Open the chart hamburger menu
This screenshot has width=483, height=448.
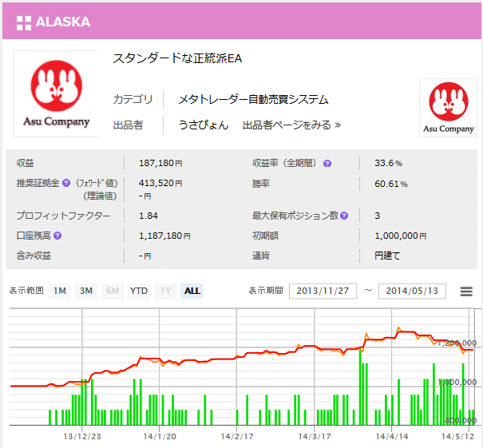(x=466, y=291)
